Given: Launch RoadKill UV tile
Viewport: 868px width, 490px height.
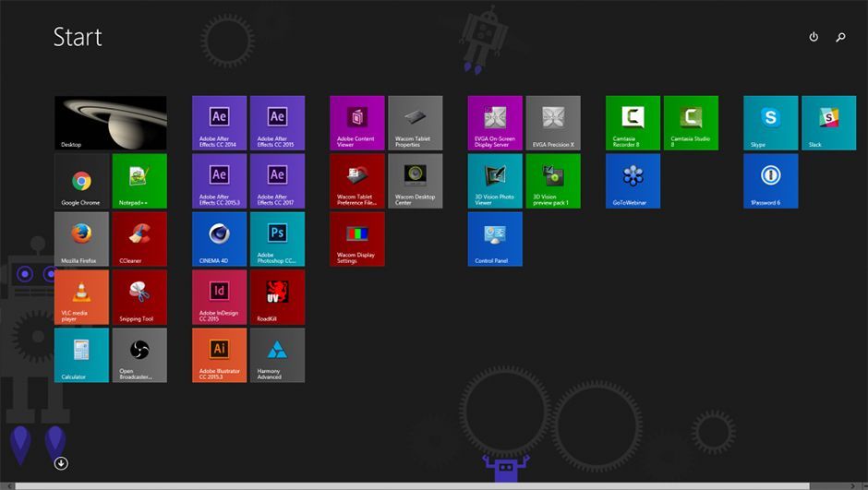Looking at the screenshot, I should [x=277, y=297].
